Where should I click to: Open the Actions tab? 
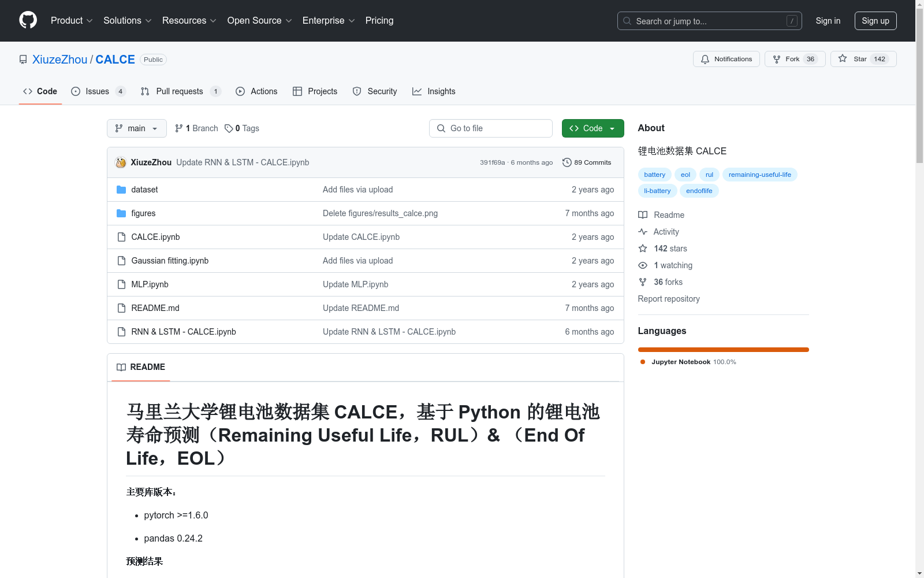pyautogui.click(x=257, y=91)
